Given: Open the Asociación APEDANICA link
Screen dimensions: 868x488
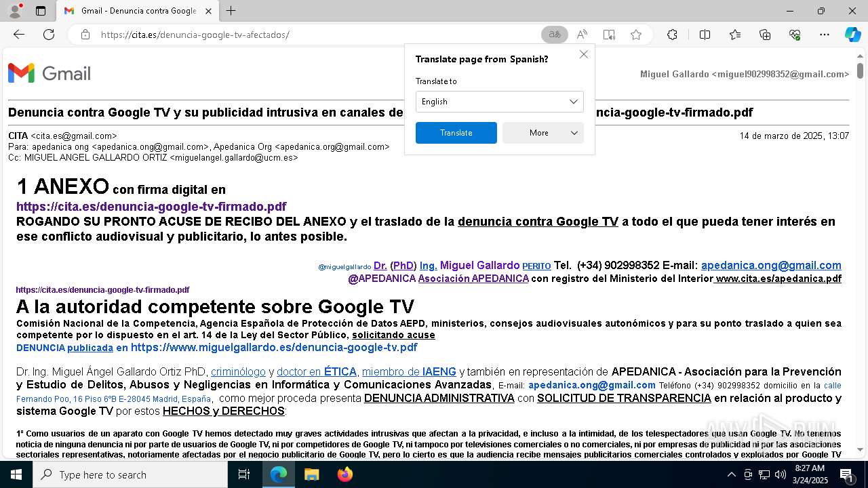Looking at the screenshot, I should click(473, 279).
